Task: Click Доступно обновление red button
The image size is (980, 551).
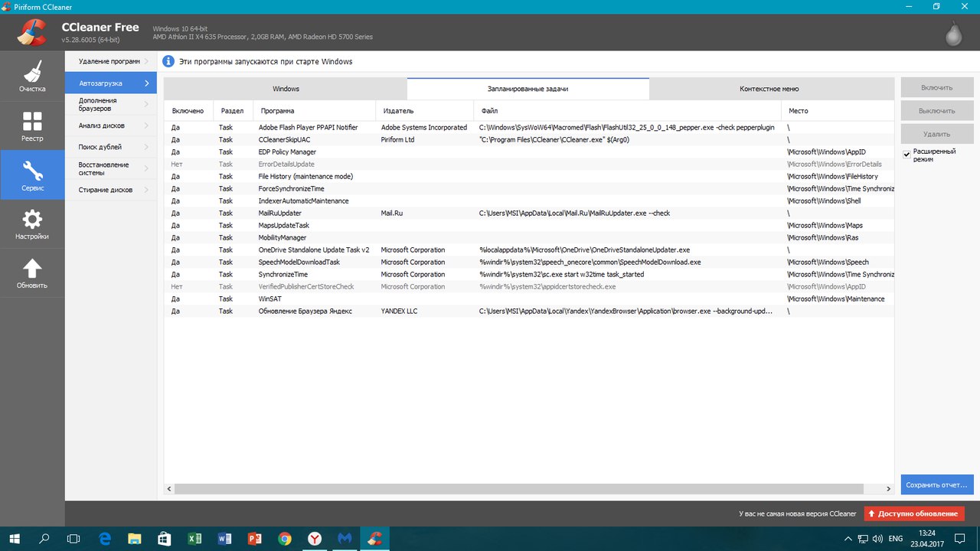Action: [x=914, y=514]
